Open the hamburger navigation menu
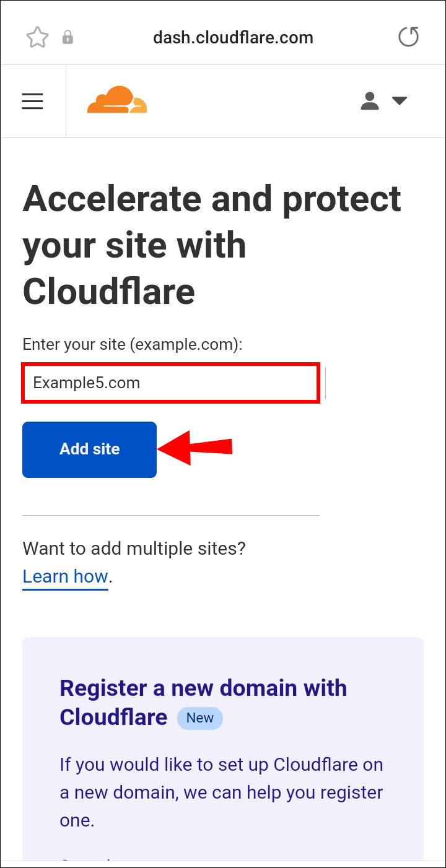This screenshot has width=446, height=868. 33,102
